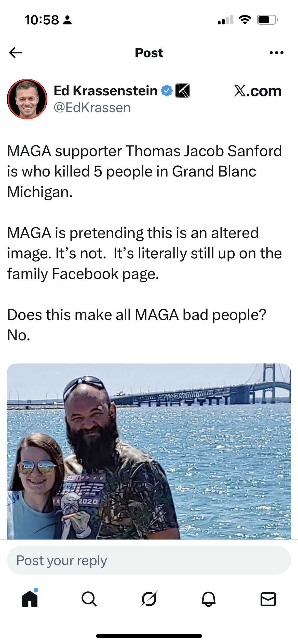Tap the Wi-Fi status icon
The image size is (298, 644).
[x=245, y=20]
